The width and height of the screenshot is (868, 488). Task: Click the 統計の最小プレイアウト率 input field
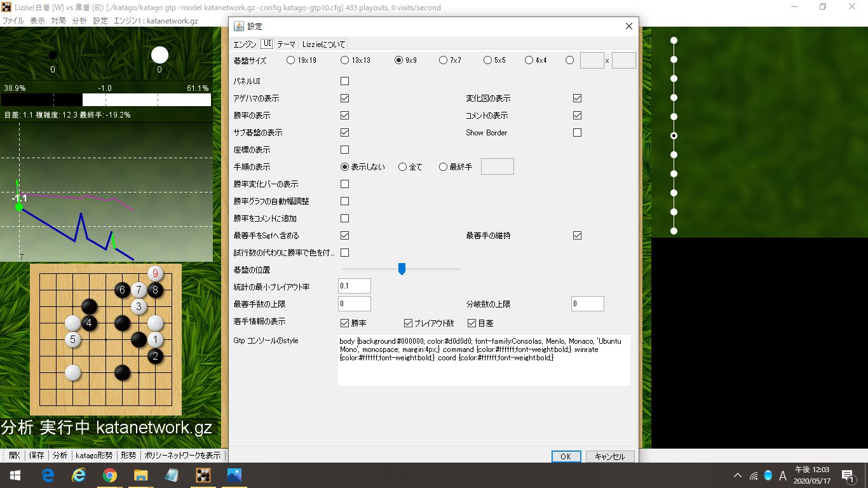click(355, 287)
